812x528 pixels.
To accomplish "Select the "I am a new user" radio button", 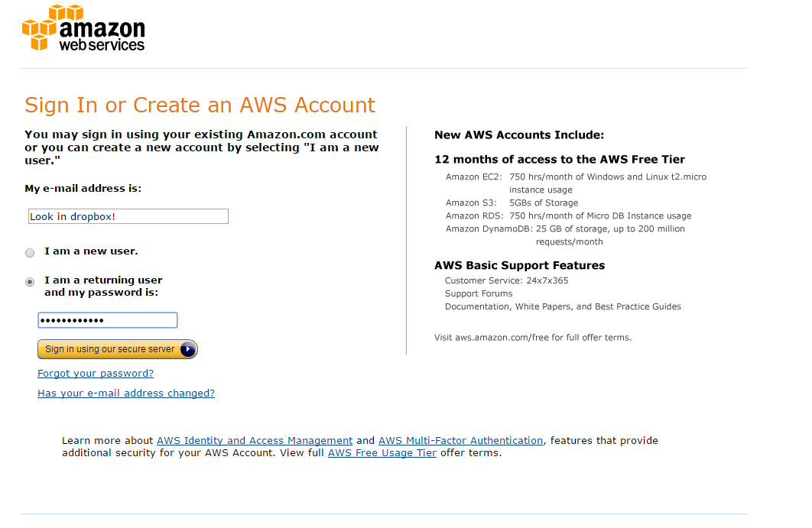I will click(x=30, y=253).
